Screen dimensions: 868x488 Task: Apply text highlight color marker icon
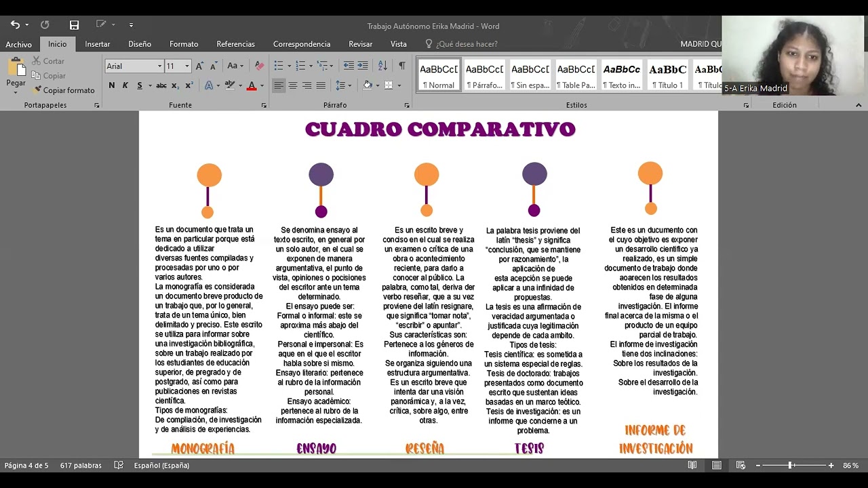click(x=230, y=85)
